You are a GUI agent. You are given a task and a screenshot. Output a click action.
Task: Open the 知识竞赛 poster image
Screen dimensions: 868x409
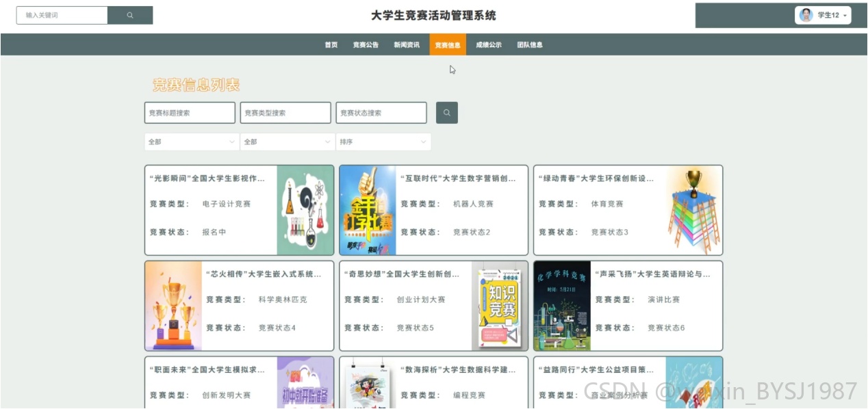point(500,306)
